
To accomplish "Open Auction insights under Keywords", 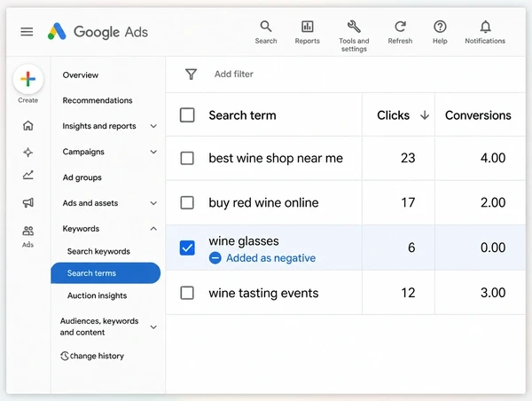I will [x=97, y=295].
